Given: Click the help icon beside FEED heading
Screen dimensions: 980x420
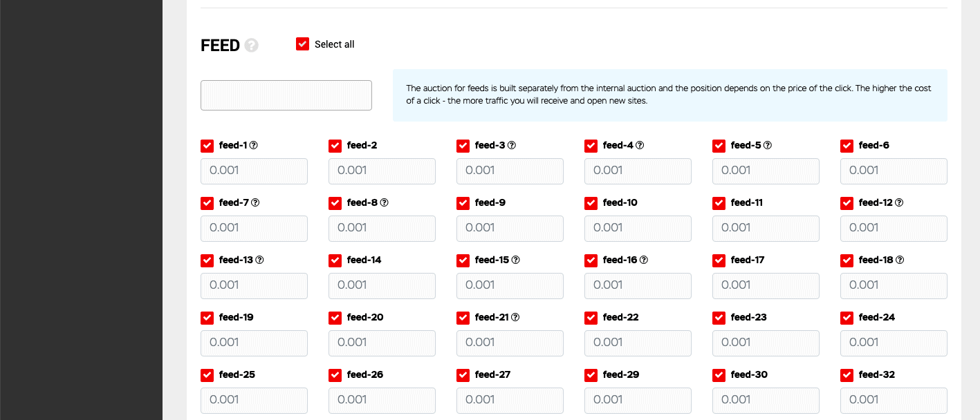Looking at the screenshot, I should 252,46.
